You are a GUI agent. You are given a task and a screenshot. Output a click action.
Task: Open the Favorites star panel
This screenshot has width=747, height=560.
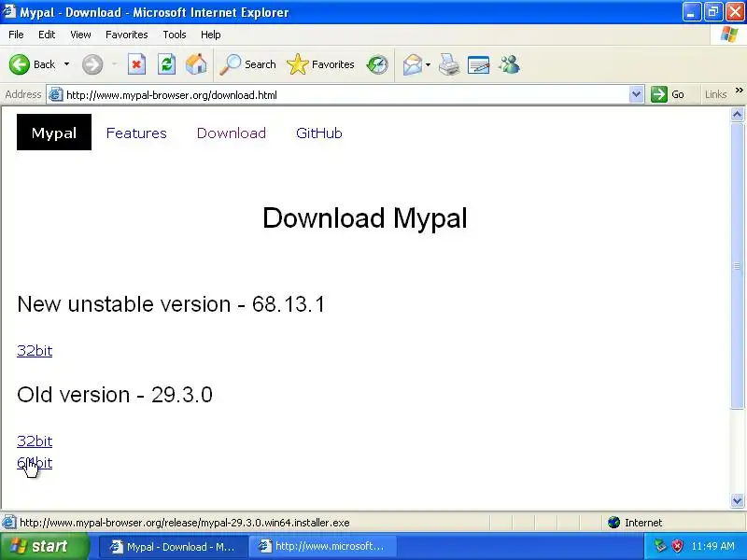click(x=320, y=64)
